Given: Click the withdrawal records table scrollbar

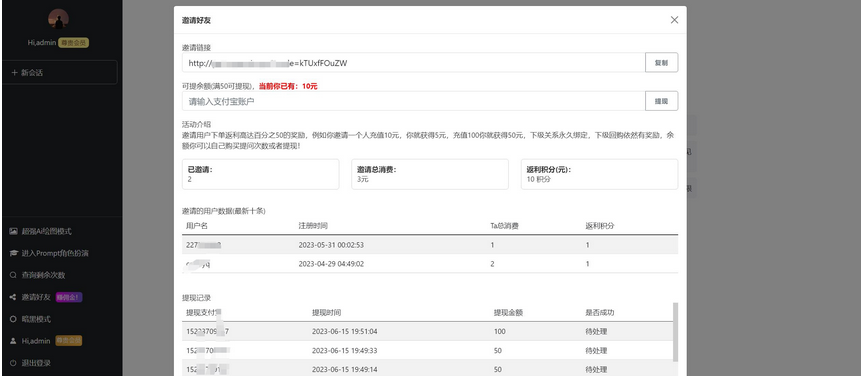Looking at the screenshot, I should pyautogui.click(x=675, y=332).
